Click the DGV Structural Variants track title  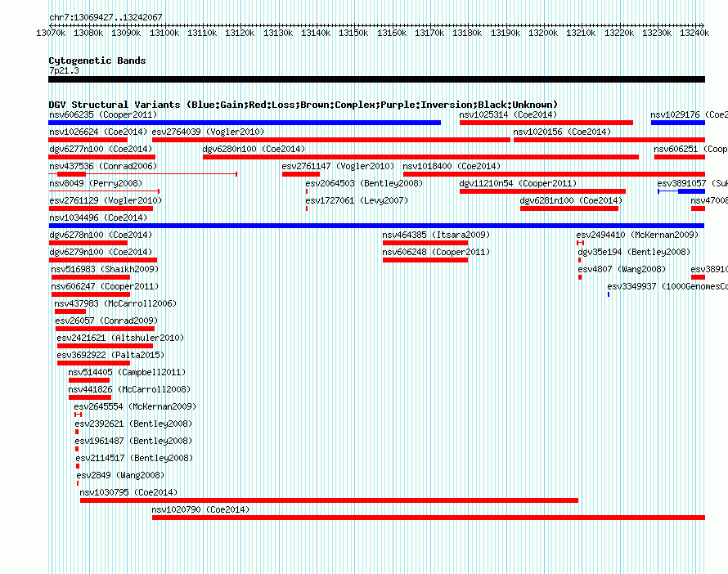tap(303, 105)
